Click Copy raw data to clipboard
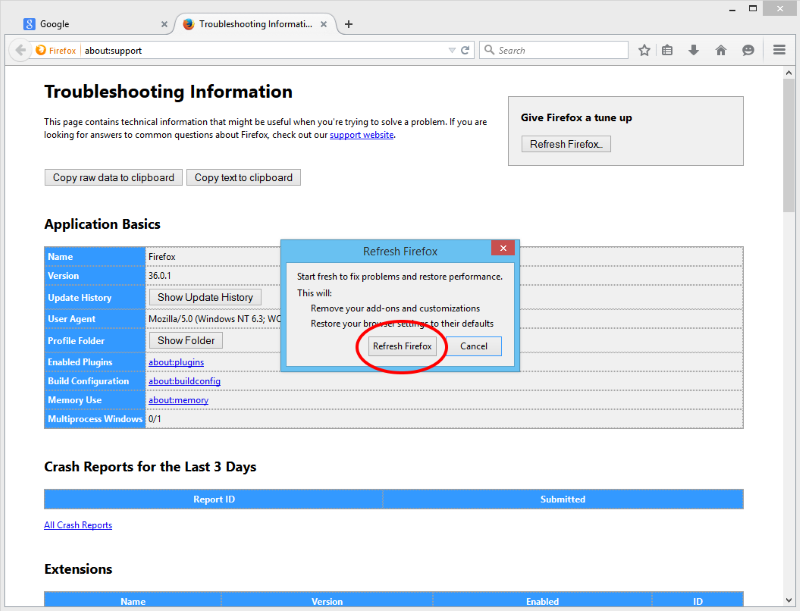Viewport: 800px width, 611px height. (113, 177)
